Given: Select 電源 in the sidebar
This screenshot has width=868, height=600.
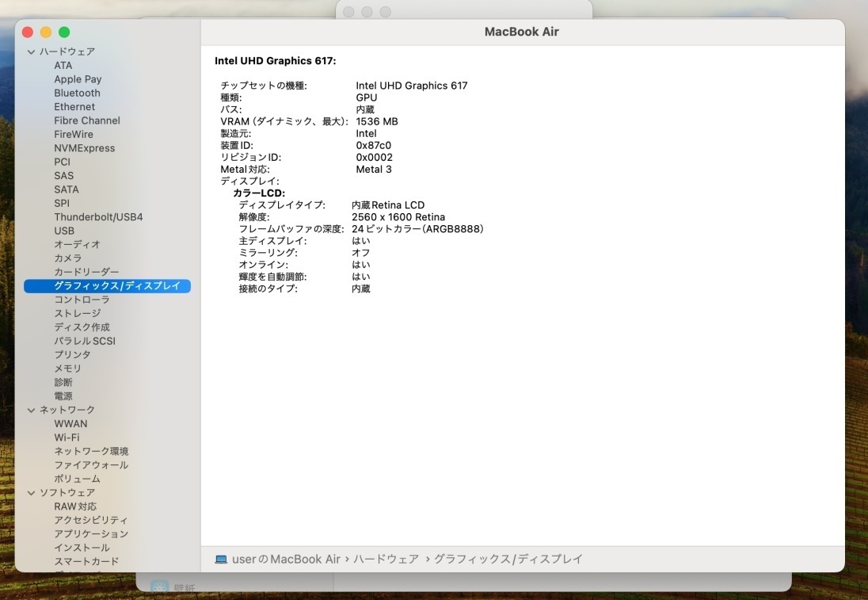Looking at the screenshot, I should pos(63,396).
